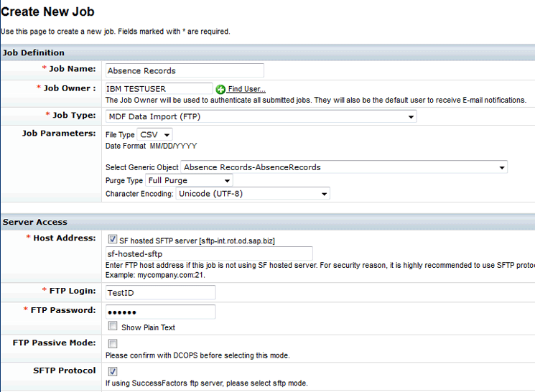
Task: Click the FTP Password field
Action: (160, 312)
